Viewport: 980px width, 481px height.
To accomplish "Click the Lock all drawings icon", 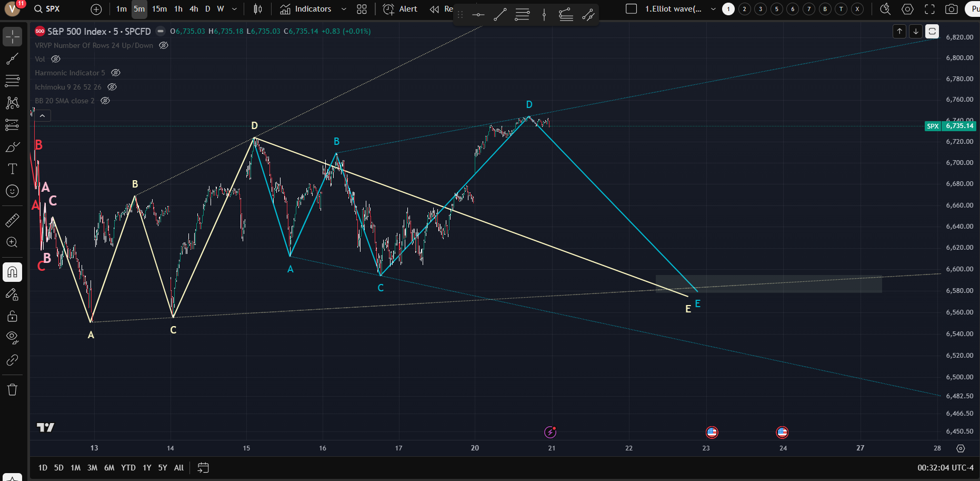I will 12,316.
